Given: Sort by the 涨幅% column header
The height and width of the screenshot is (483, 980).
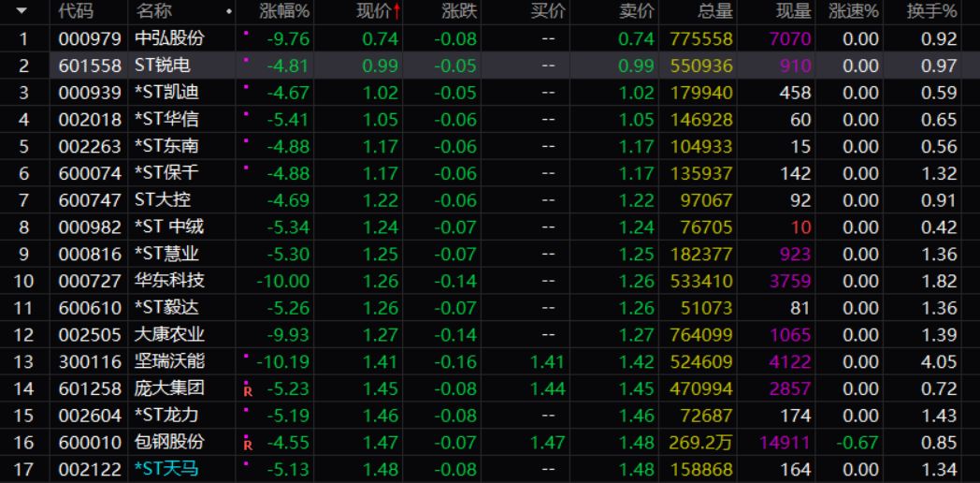Looking at the screenshot, I should click(x=284, y=10).
